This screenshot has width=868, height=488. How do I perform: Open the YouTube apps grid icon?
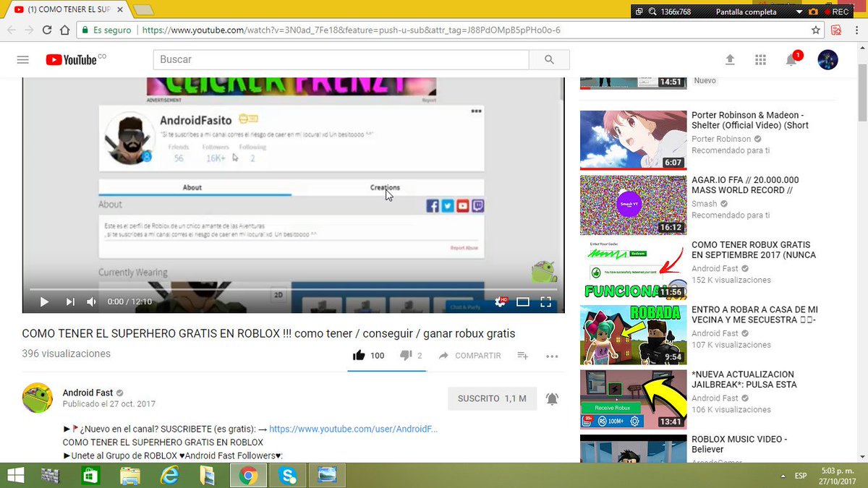760,60
